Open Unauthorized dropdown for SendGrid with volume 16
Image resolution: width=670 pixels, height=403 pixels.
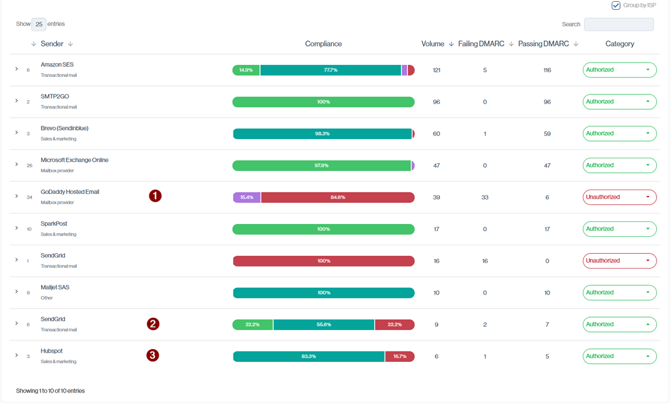tap(619, 261)
